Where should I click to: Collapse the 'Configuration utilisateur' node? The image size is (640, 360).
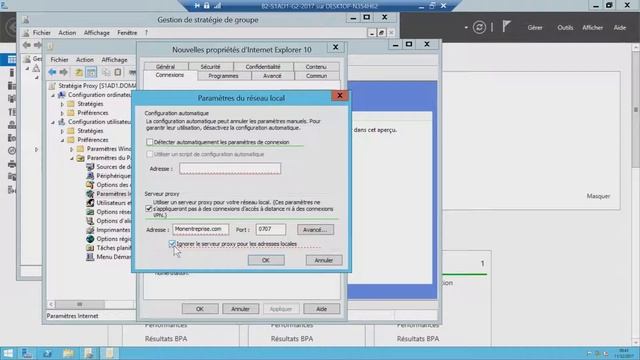(53, 122)
